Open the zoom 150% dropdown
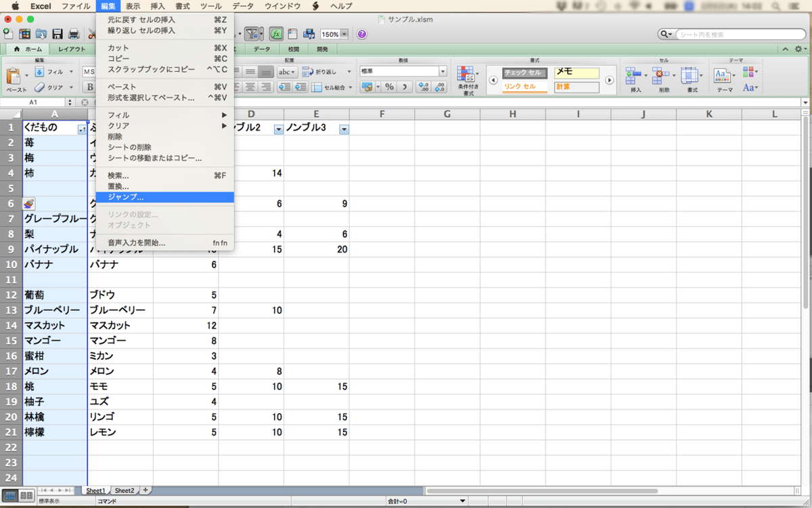The width and height of the screenshot is (812, 508). coord(344,34)
